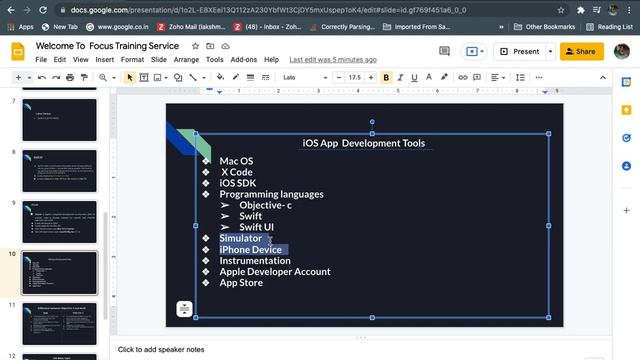Select slide 11 thumbnail
640x360 pixels.
pyautogui.click(x=60, y=324)
